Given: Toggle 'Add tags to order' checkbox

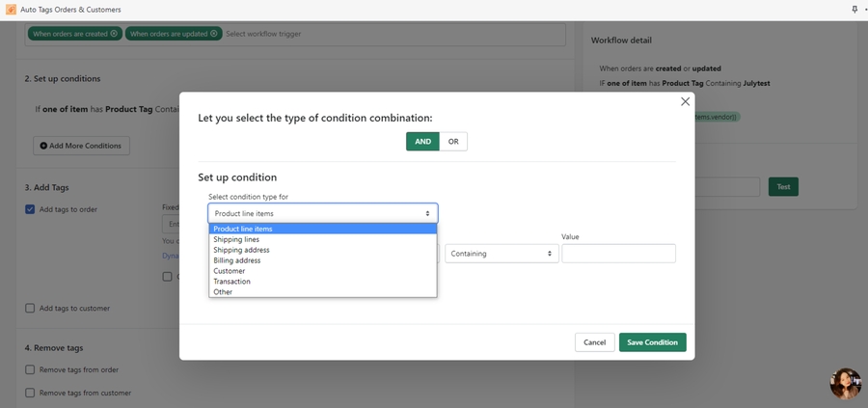Looking at the screenshot, I should [x=30, y=209].
